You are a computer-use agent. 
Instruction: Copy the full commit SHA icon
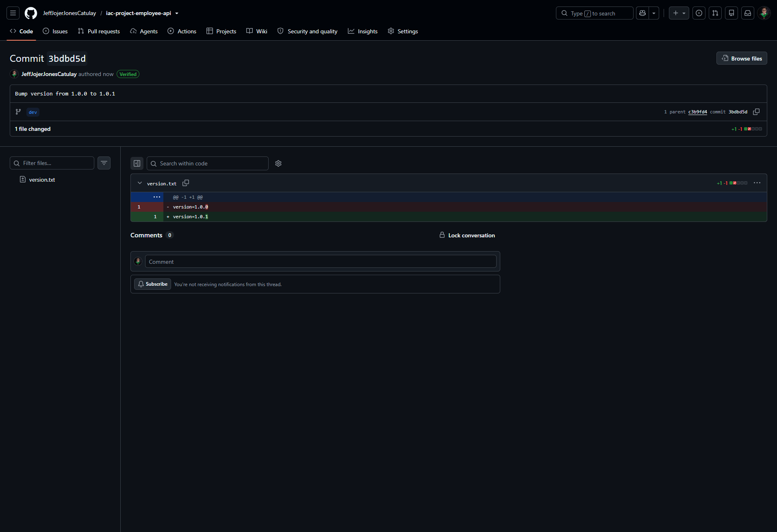(x=756, y=112)
